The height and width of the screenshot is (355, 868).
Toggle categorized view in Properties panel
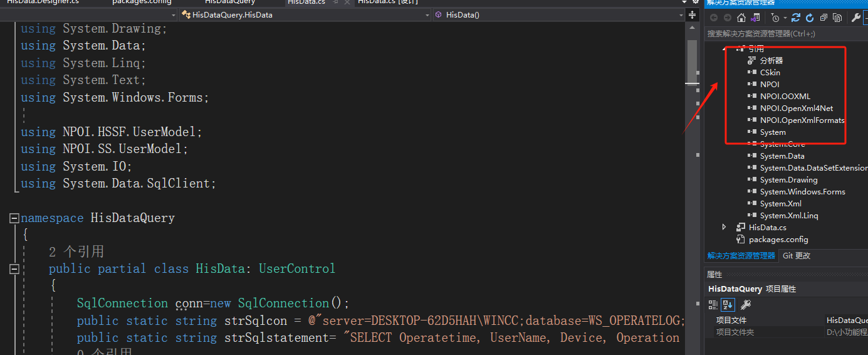tap(713, 305)
